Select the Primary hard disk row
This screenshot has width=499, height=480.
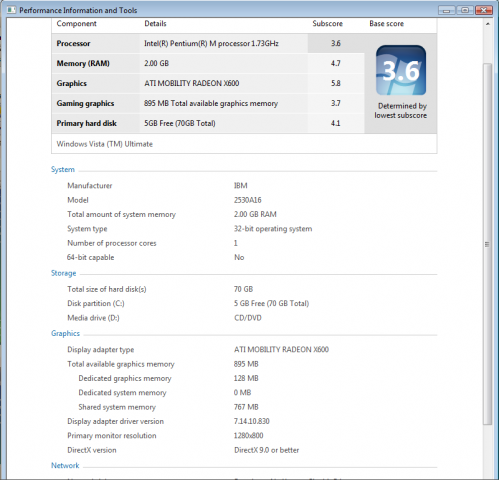pyautogui.click(x=208, y=123)
